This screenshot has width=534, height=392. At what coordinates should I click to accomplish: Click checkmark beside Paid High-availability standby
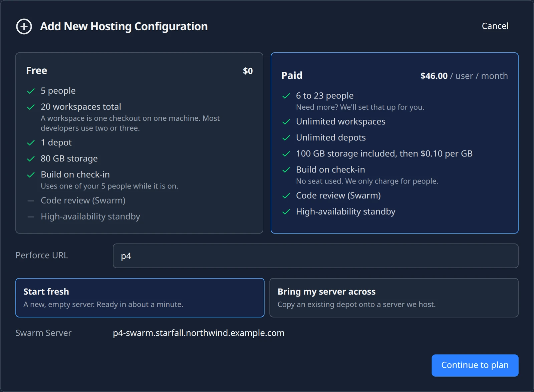pyautogui.click(x=286, y=212)
